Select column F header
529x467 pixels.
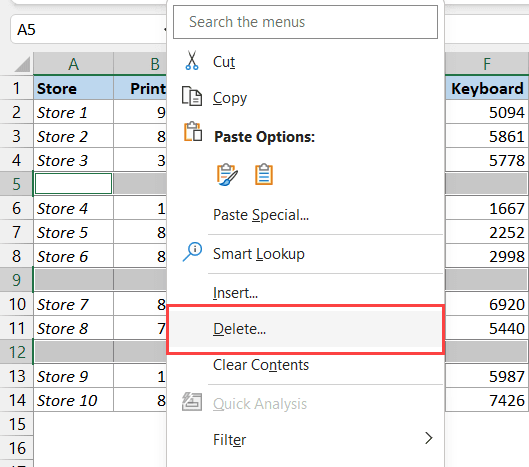click(486, 64)
